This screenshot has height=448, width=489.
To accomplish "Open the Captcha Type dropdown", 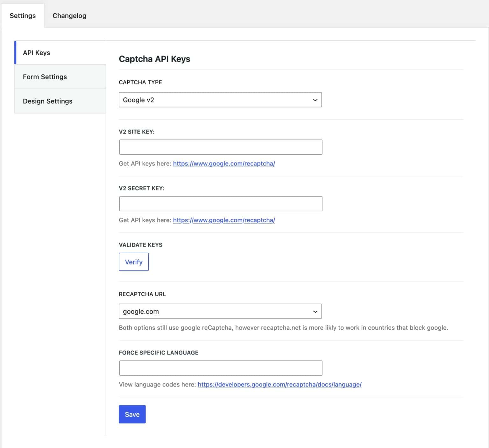I will [x=220, y=100].
